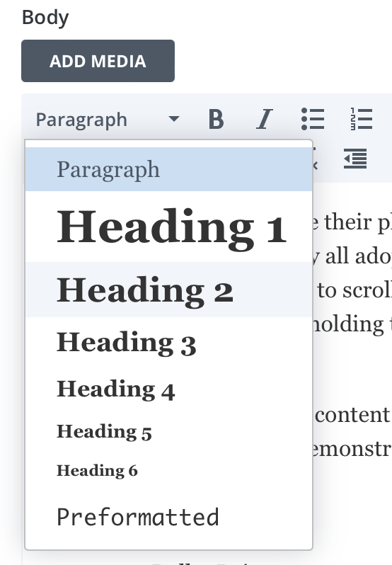The image size is (392, 565).
Task: Choose Heading 2 format
Action: [169, 290]
